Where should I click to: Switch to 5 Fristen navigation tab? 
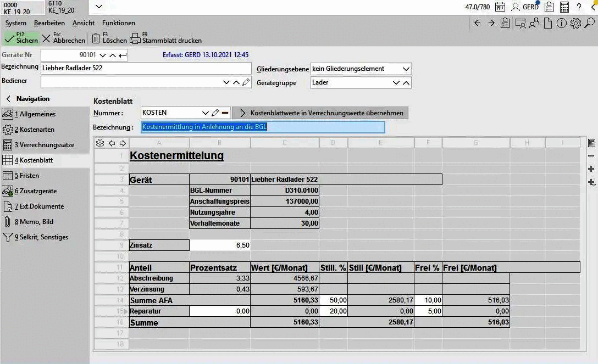(x=45, y=176)
